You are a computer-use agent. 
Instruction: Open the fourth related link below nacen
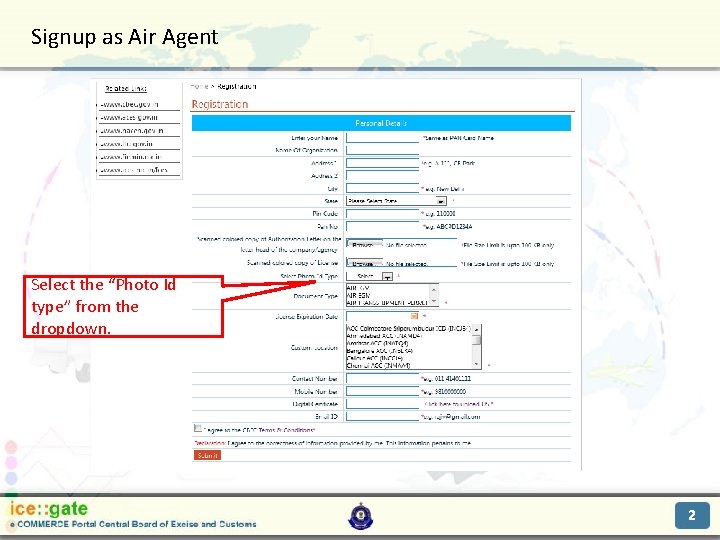126,144
